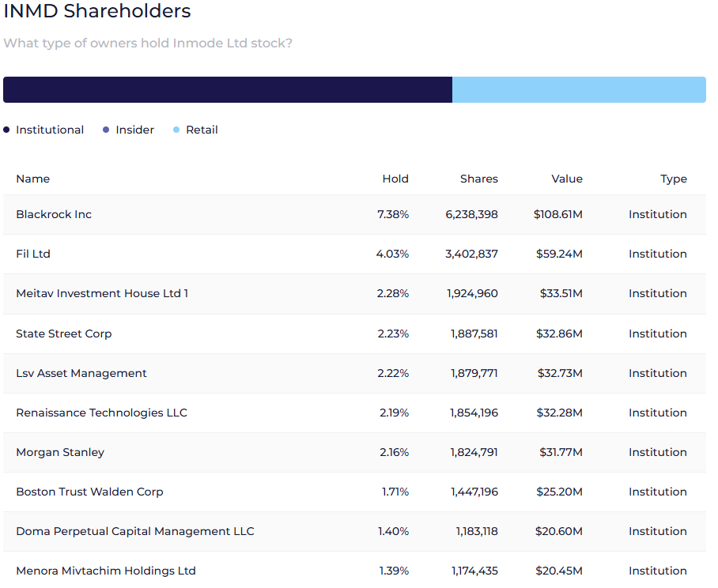Viewport: 718px width, 588px height.
Task: Click the 1.39% hold value
Action: pos(394,571)
